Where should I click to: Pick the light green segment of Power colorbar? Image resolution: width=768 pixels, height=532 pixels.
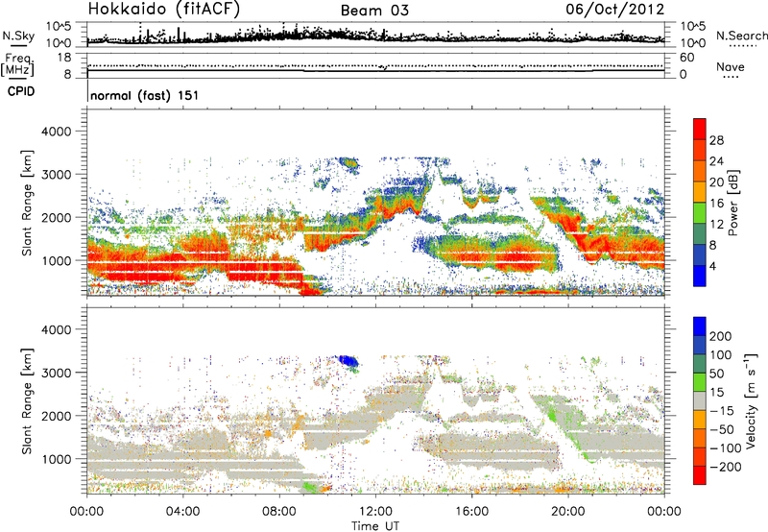pyautogui.click(x=700, y=212)
